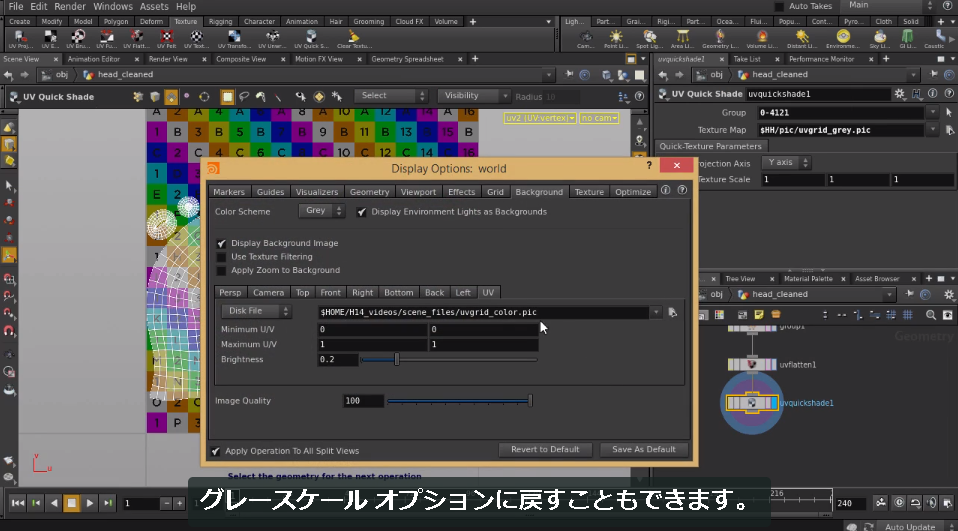Viewport: 958px width, 531px height.
Task: Click the uvflatten1 node
Action: (x=752, y=365)
